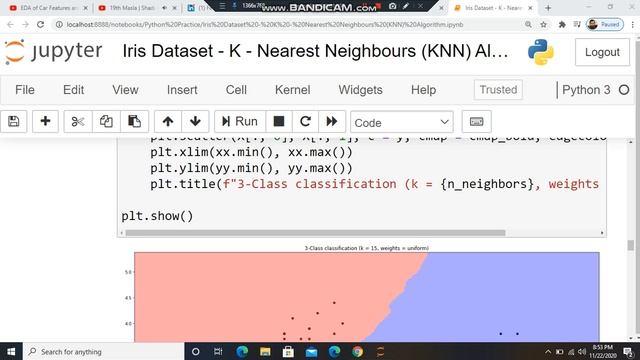Click the notebook vertical scrollbar thumb

(631, 245)
